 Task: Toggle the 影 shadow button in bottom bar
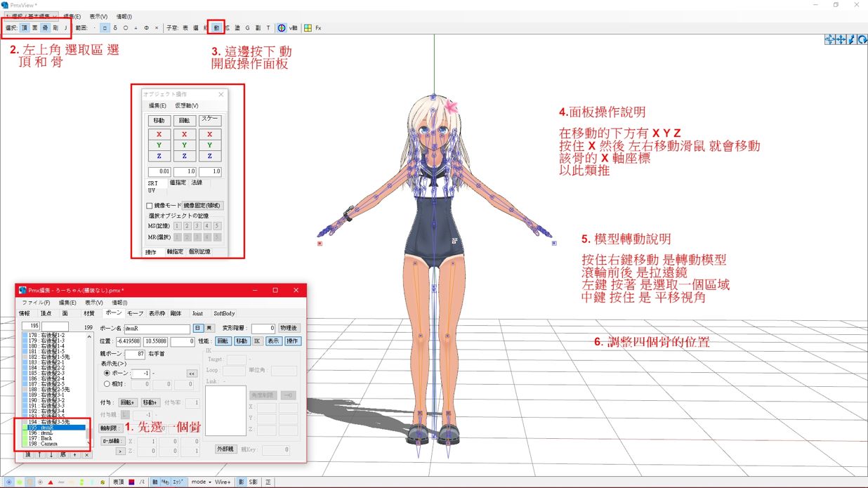coord(242,482)
